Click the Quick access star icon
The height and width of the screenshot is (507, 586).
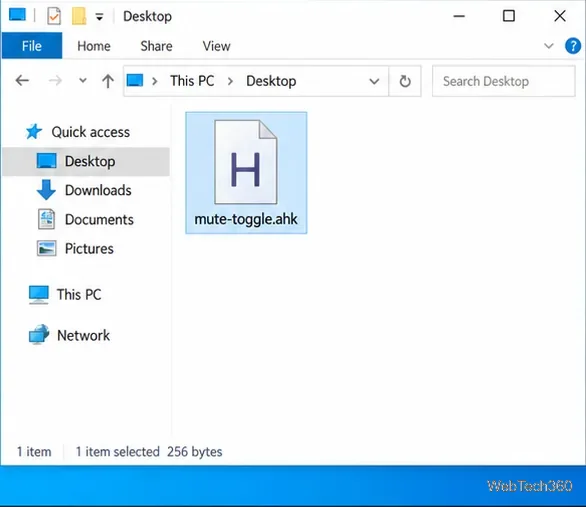[34, 132]
